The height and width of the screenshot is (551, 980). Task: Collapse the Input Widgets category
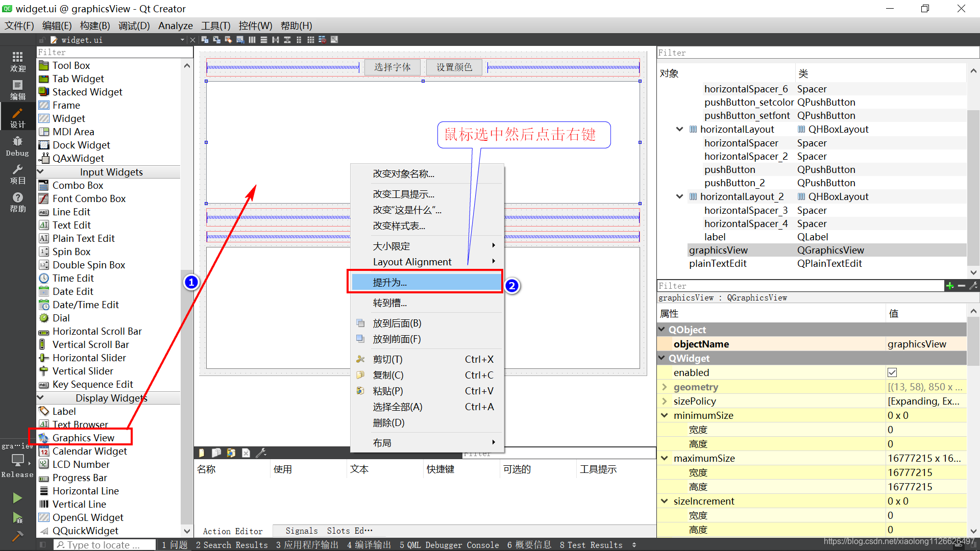pyautogui.click(x=41, y=172)
